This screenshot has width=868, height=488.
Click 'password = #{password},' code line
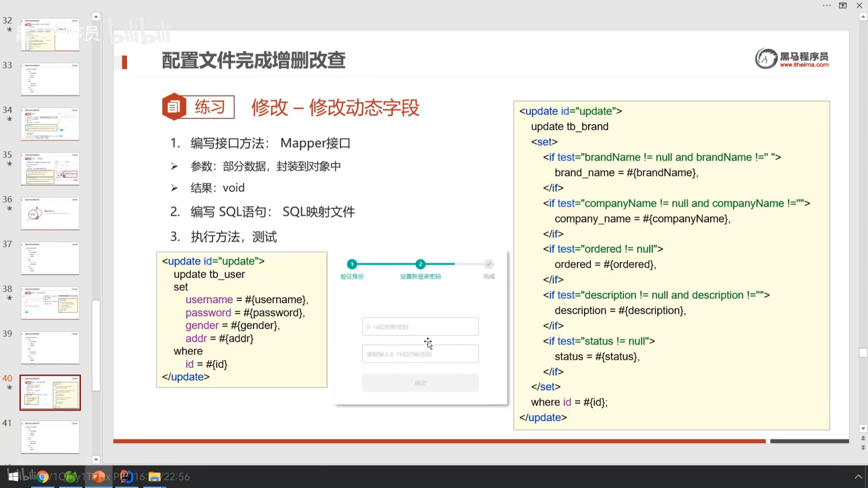pyautogui.click(x=245, y=312)
